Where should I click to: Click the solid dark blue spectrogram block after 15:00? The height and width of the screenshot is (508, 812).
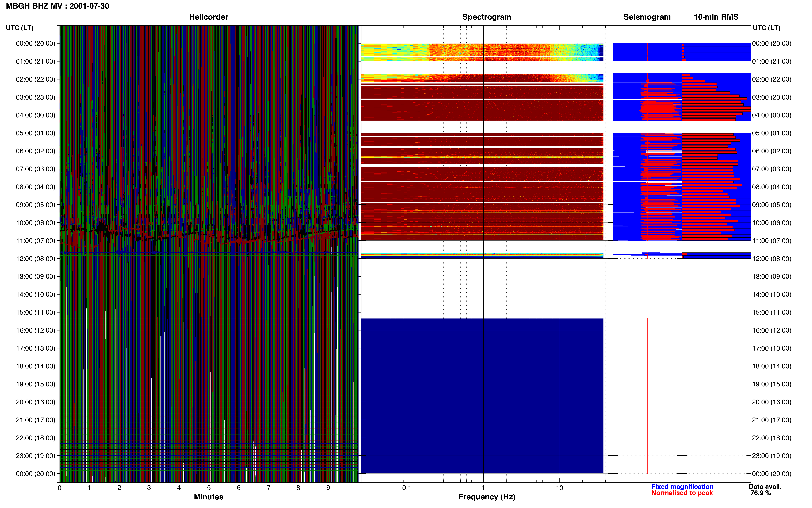point(482,396)
